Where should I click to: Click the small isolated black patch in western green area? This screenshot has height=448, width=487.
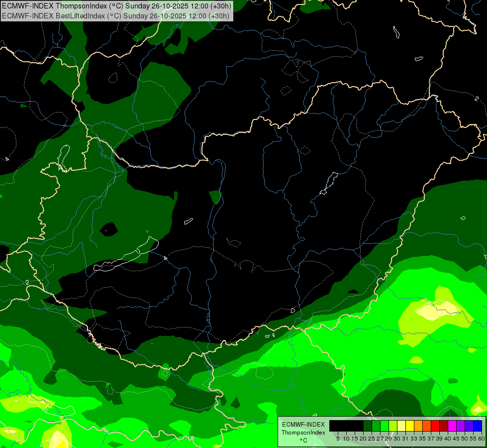coord(109,229)
